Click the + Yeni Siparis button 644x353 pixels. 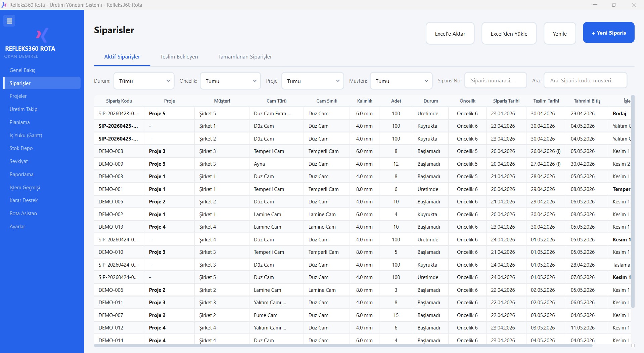pos(608,33)
